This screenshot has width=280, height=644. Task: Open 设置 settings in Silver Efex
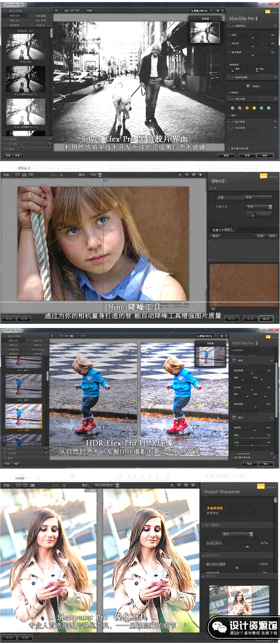click(17, 155)
